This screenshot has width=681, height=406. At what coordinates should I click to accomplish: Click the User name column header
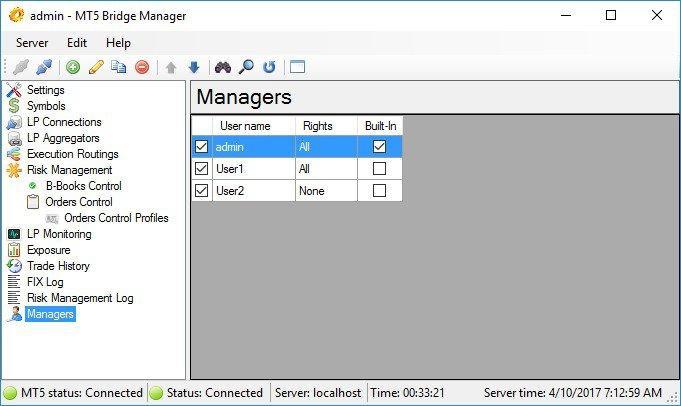tap(245, 126)
